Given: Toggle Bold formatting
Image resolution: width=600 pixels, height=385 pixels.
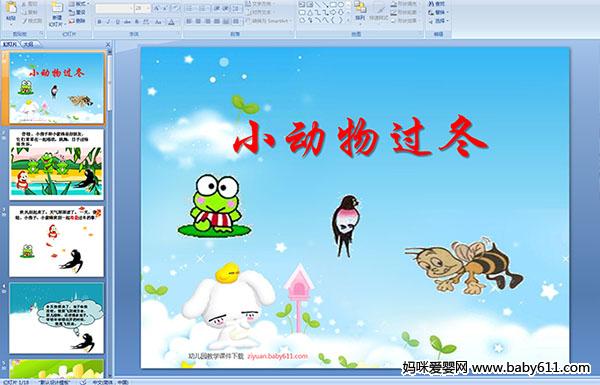Looking at the screenshot, I should (99, 22).
